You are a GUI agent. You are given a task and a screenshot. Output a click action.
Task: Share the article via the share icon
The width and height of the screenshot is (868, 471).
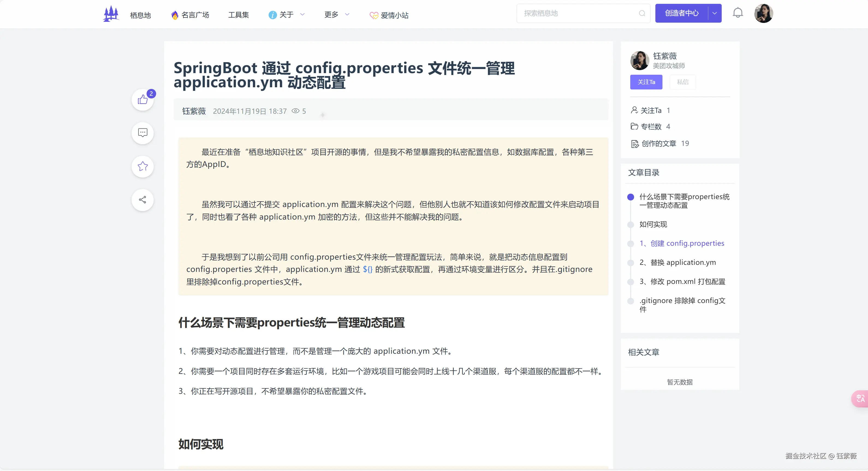tap(142, 200)
